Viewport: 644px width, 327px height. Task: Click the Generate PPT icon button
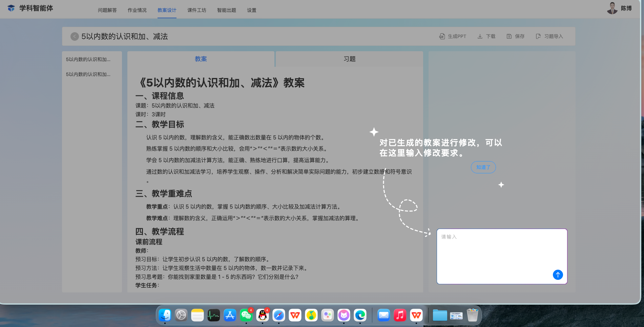click(442, 36)
